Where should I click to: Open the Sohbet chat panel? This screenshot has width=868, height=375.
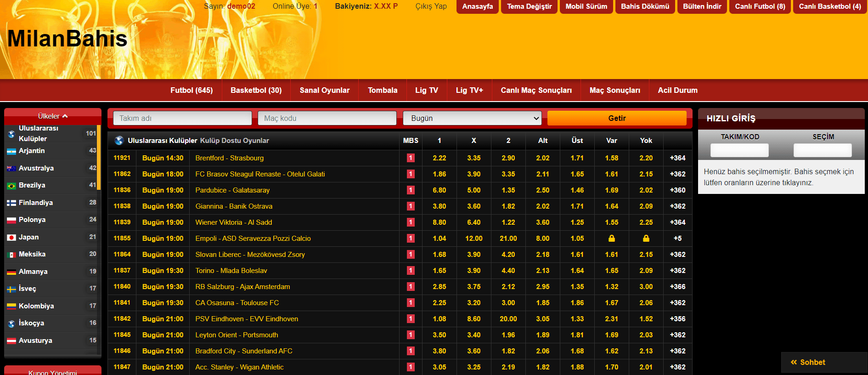point(824,363)
